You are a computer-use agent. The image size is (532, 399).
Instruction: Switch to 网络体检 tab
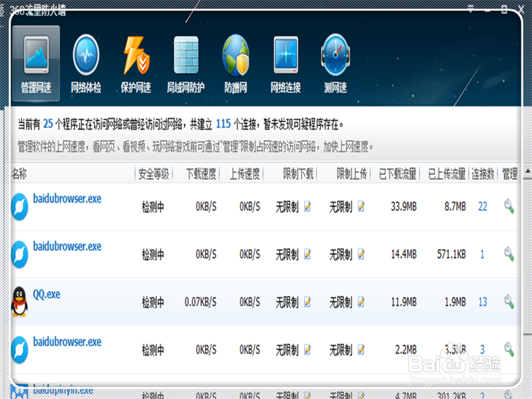pos(86,63)
